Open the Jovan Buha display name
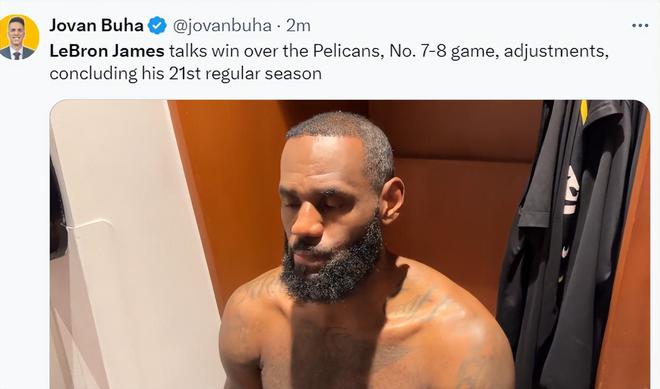The height and width of the screenshot is (389, 660). point(96,25)
